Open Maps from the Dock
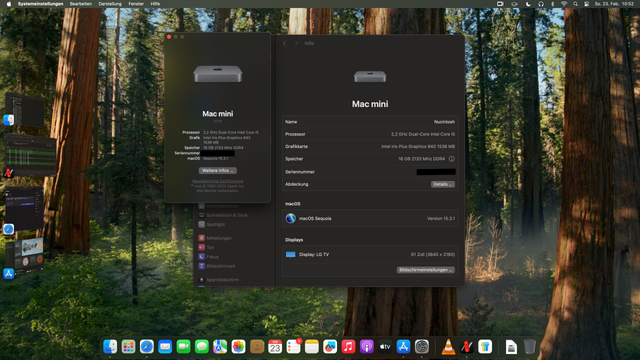The width and height of the screenshot is (640, 360). (220, 347)
